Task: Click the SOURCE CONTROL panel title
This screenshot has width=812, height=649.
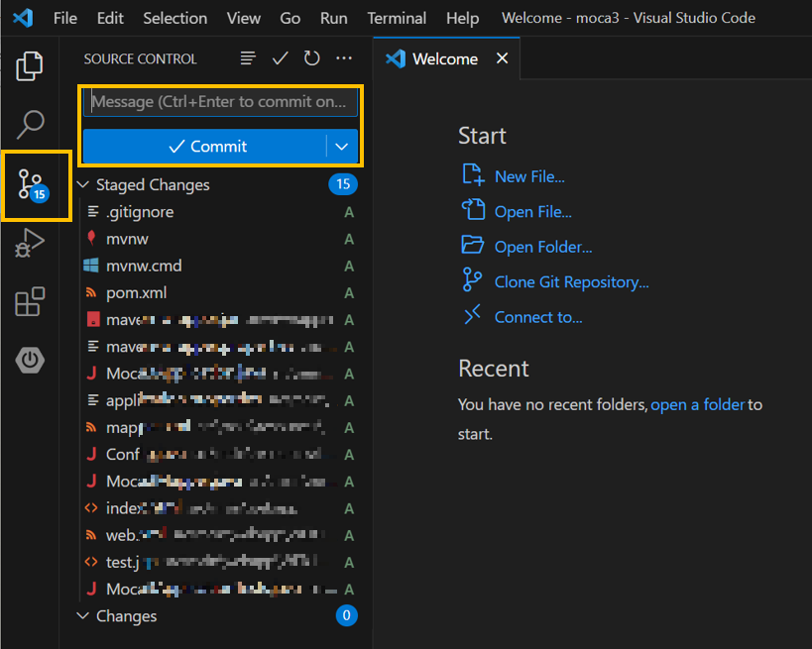Action: (141, 58)
